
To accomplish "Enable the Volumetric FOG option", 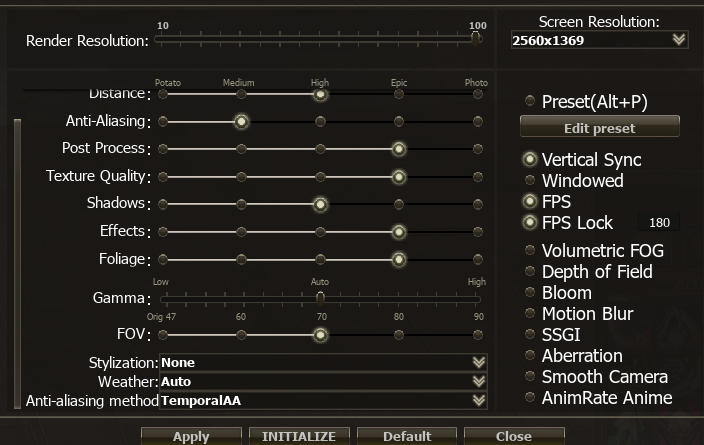I will click(530, 251).
